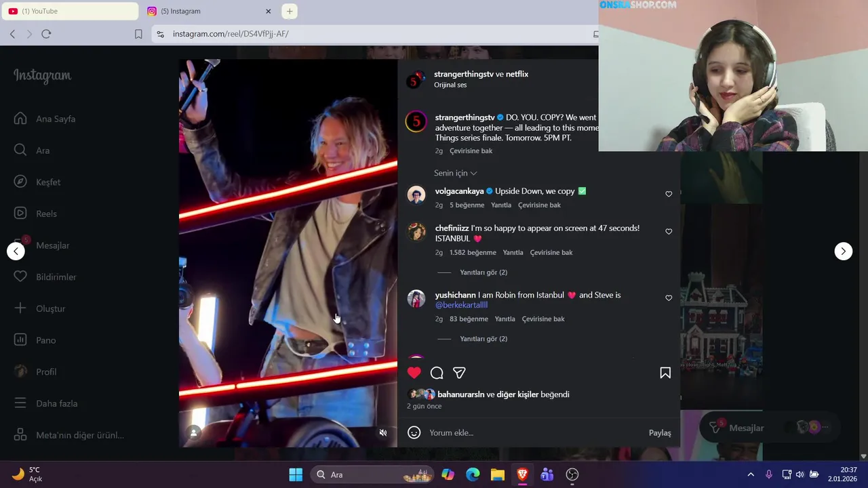The height and width of the screenshot is (488, 868).
Task: Like chefiniizz's comment
Action: click(669, 231)
